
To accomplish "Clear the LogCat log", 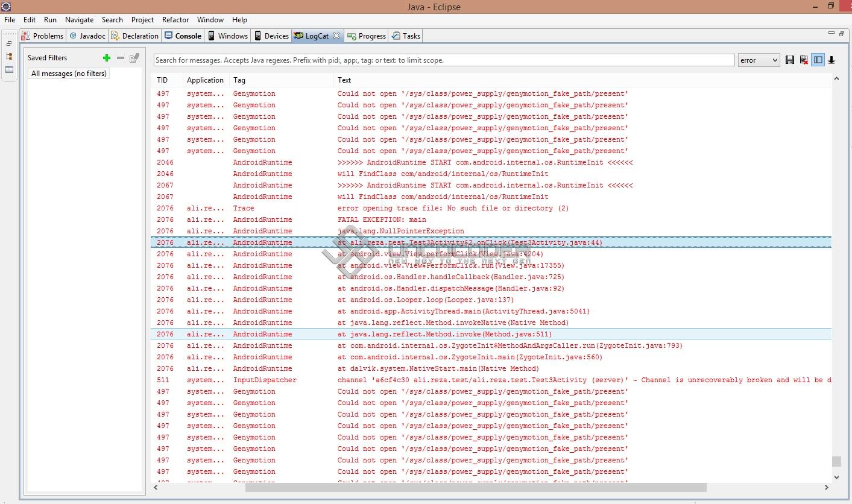I will tap(804, 60).
